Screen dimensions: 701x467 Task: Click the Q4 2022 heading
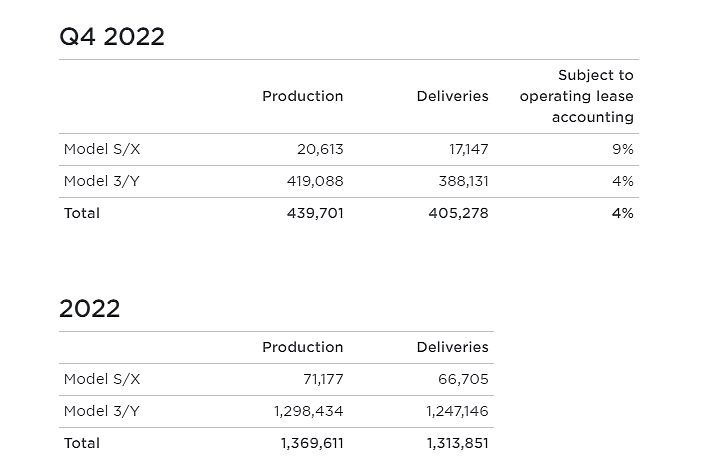112,37
